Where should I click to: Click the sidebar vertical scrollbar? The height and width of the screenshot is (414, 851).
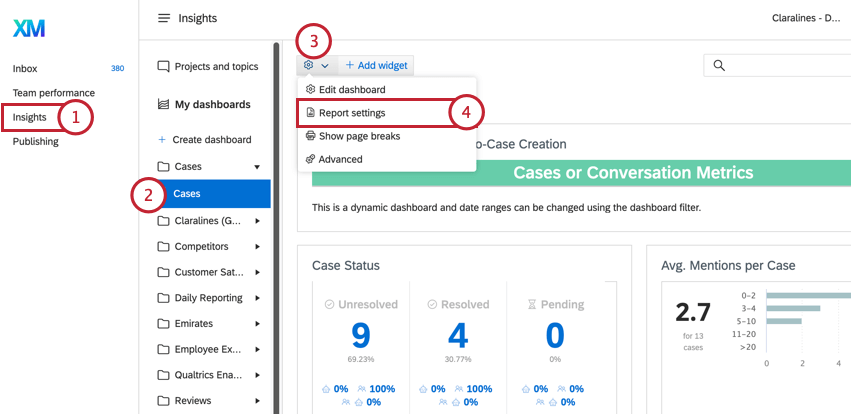[276, 228]
